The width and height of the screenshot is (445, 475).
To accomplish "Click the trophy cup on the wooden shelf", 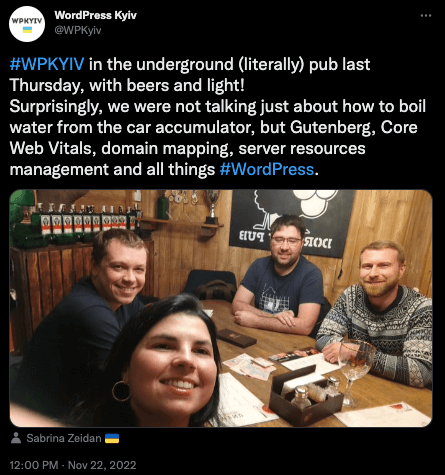I will [x=212, y=206].
